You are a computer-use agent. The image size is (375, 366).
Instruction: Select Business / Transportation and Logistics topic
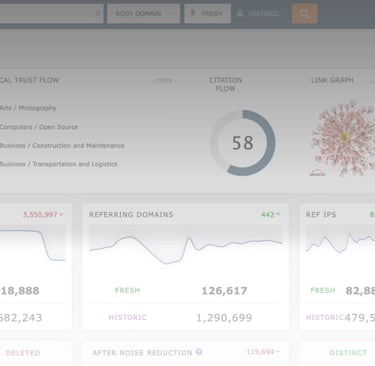[x=59, y=164]
